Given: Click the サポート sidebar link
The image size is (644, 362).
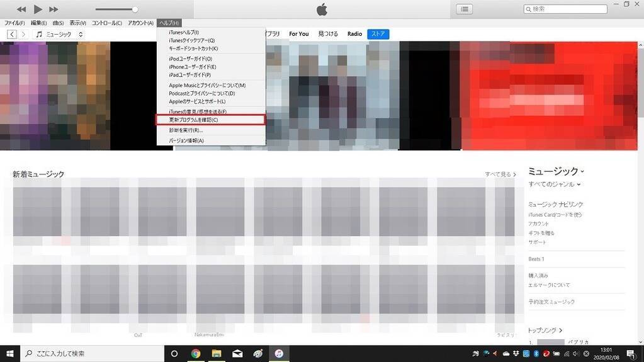Looking at the screenshot, I should pyautogui.click(x=537, y=242).
